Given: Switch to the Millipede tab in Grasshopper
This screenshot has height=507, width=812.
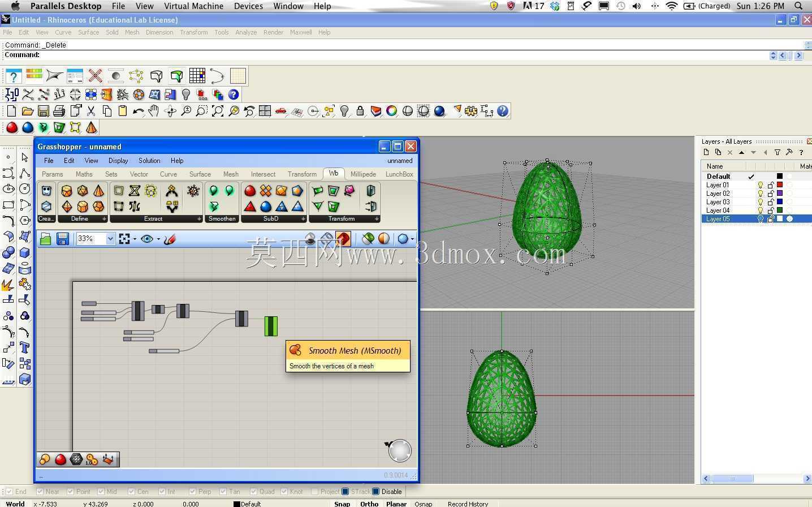Looking at the screenshot, I should [x=363, y=174].
